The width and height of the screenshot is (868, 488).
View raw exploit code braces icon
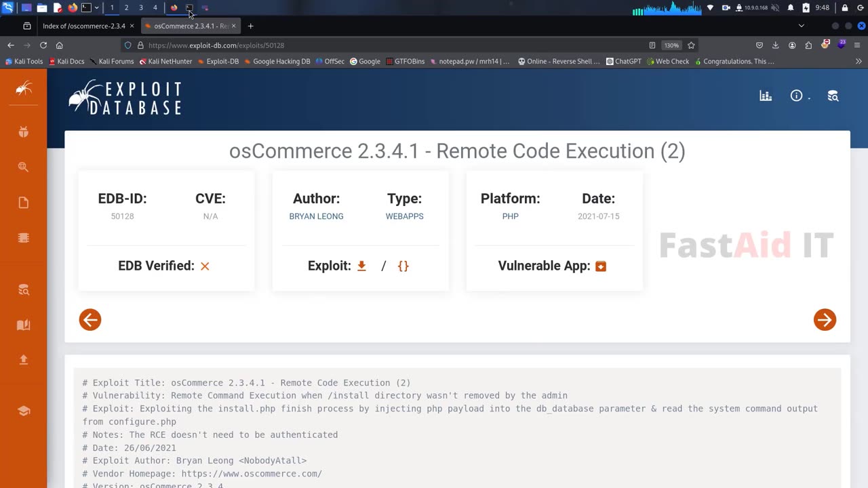(403, 266)
